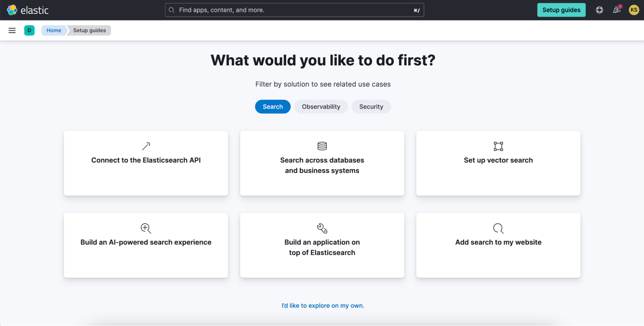This screenshot has width=644, height=326.
Task: Follow the 'I'd like to explore on my own' link
Action: pyautogui.click(x=323, y=305)
